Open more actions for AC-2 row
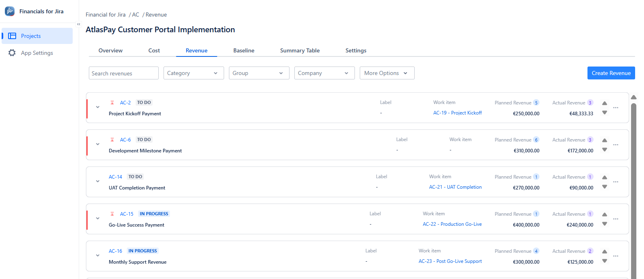 pos(616,108)
